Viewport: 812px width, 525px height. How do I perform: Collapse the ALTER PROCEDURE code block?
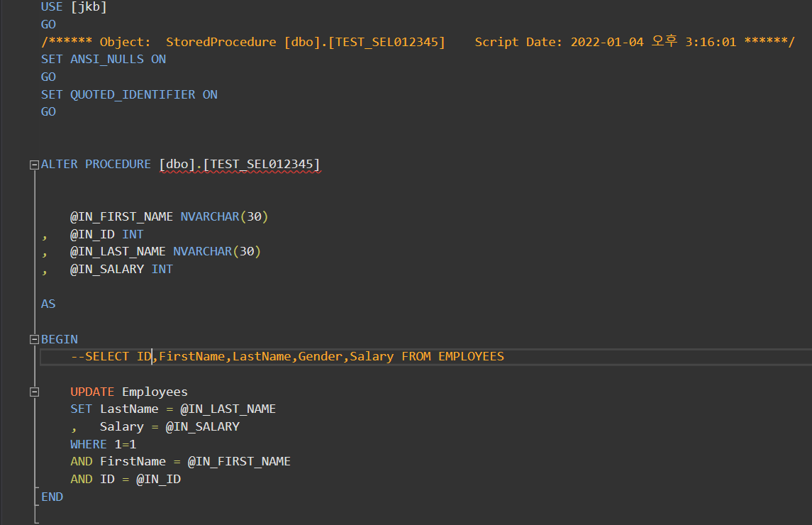coord(34,165)
